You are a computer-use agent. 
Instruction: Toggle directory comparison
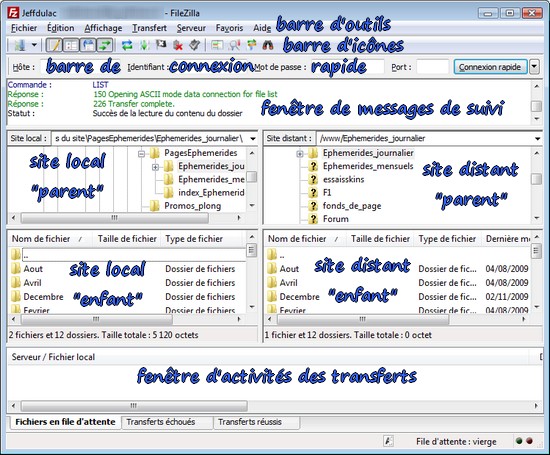coord(234,45)
